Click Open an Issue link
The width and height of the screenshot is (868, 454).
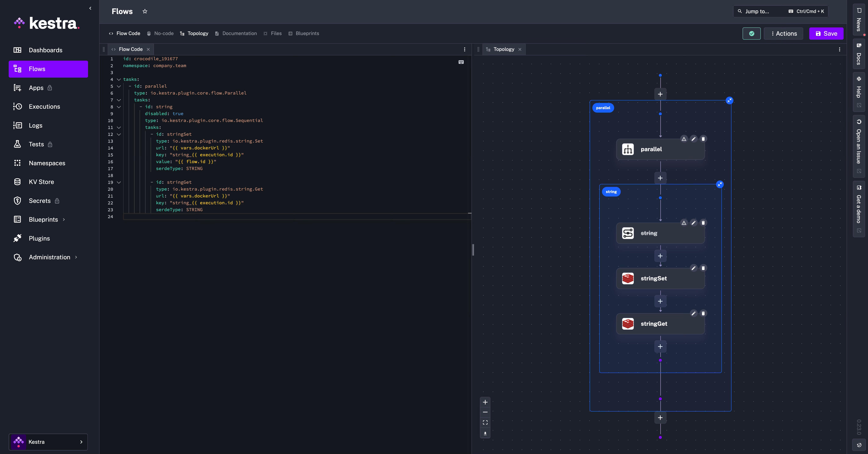859,147
